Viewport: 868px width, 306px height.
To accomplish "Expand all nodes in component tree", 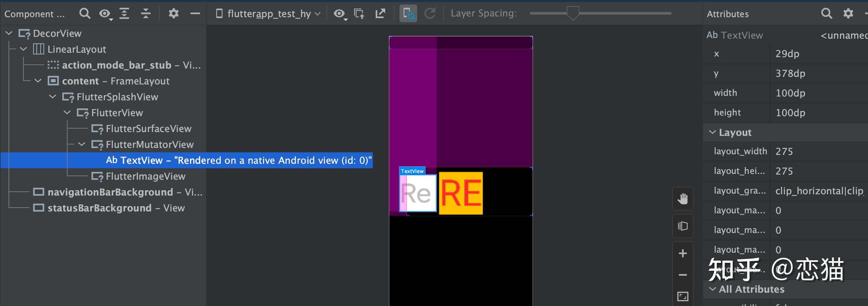I will click(124, 14).
